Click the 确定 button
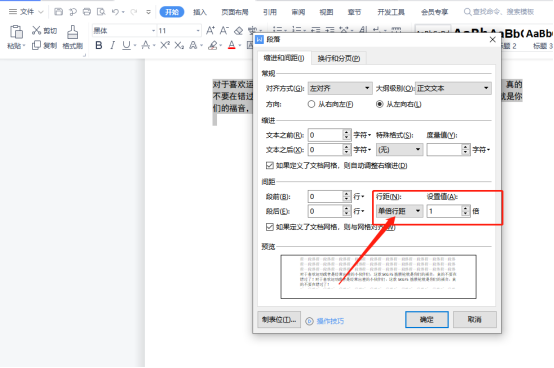 pos(427,320)
